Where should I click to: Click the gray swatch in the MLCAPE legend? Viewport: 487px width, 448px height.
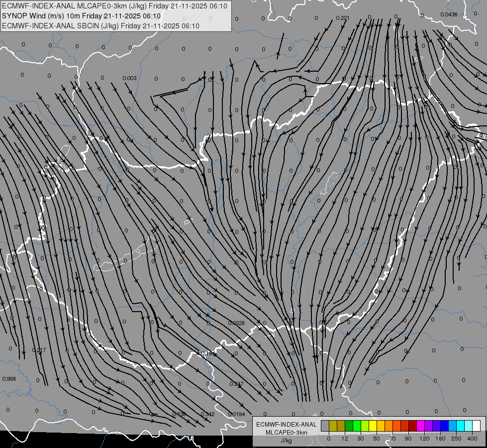point(325,426)
